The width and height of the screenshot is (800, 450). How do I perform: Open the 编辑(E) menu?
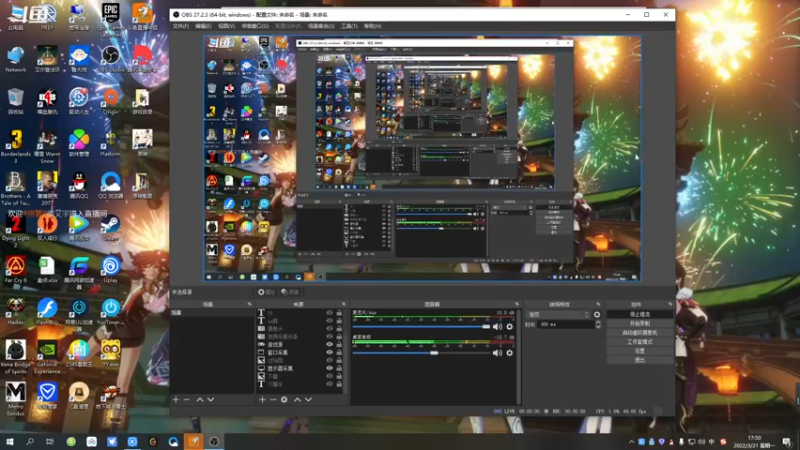click(203, 26)
